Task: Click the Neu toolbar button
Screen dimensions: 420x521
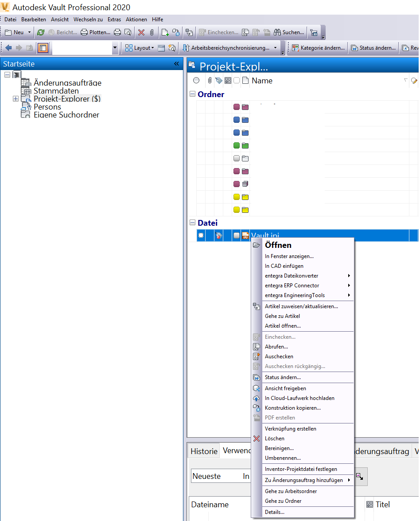Action: coord(14,32)
